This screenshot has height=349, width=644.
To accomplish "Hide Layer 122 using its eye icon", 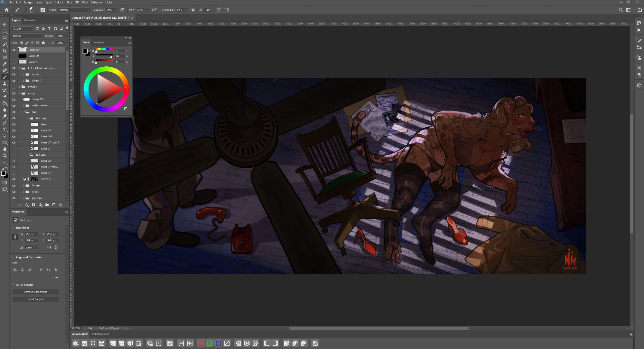I will point(14,50).
